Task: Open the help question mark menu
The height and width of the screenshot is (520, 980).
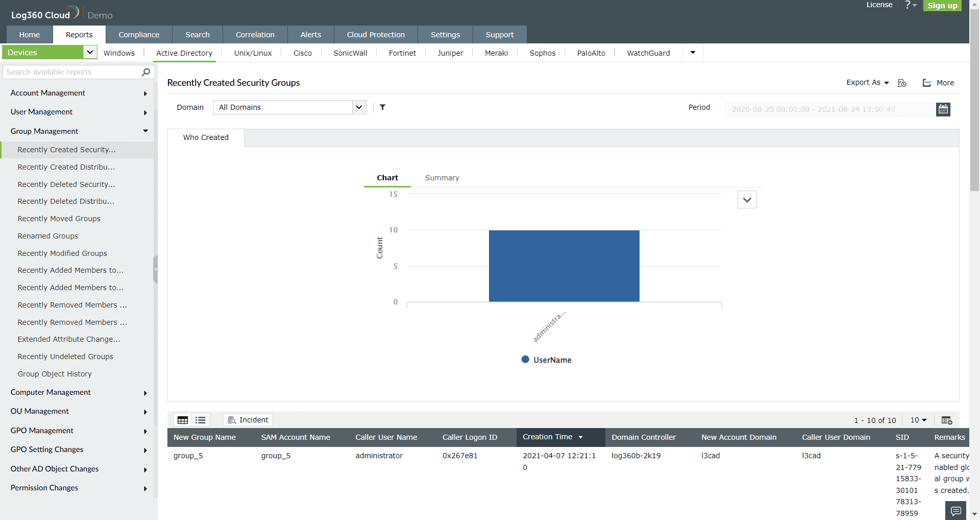Action: point(910,5)
